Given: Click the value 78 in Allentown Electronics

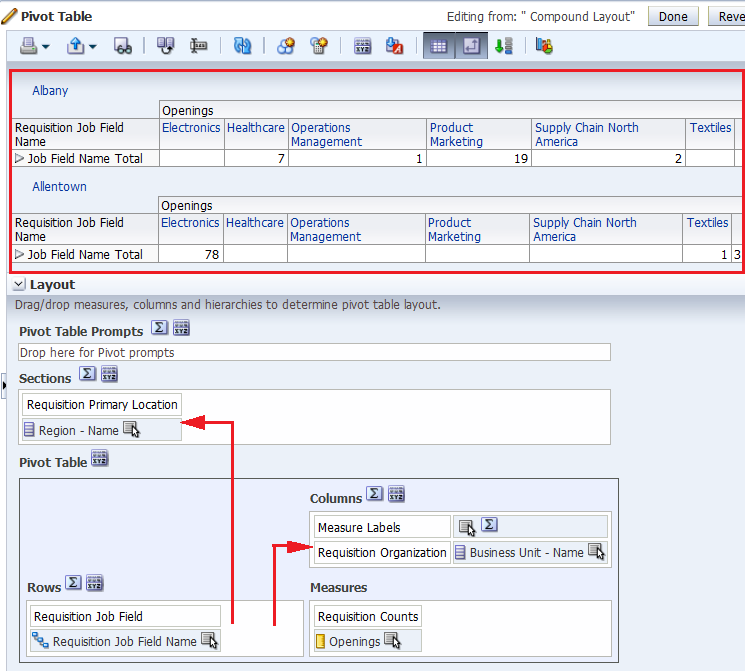Looking at the screenshot, I should (x=212, y=255).
